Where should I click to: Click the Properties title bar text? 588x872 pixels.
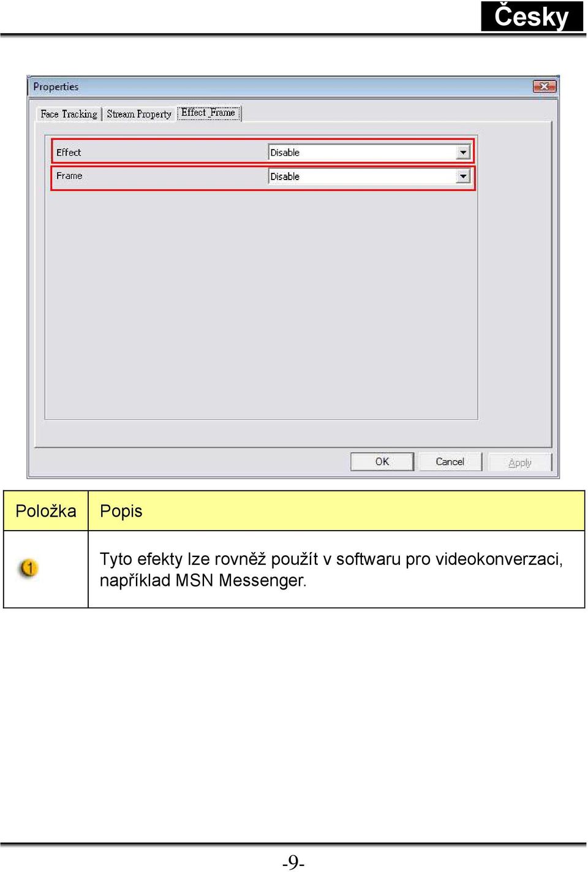coord(56,87)
